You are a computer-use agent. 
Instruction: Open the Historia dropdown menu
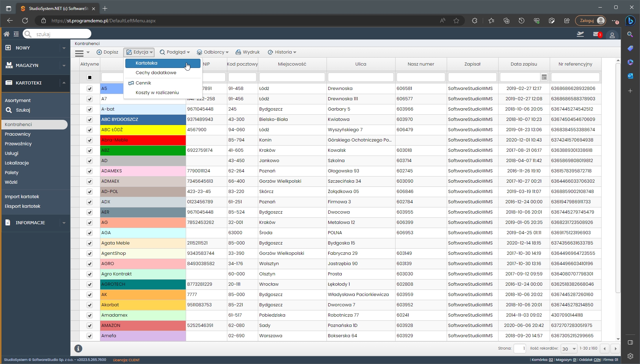coord(282,52)
